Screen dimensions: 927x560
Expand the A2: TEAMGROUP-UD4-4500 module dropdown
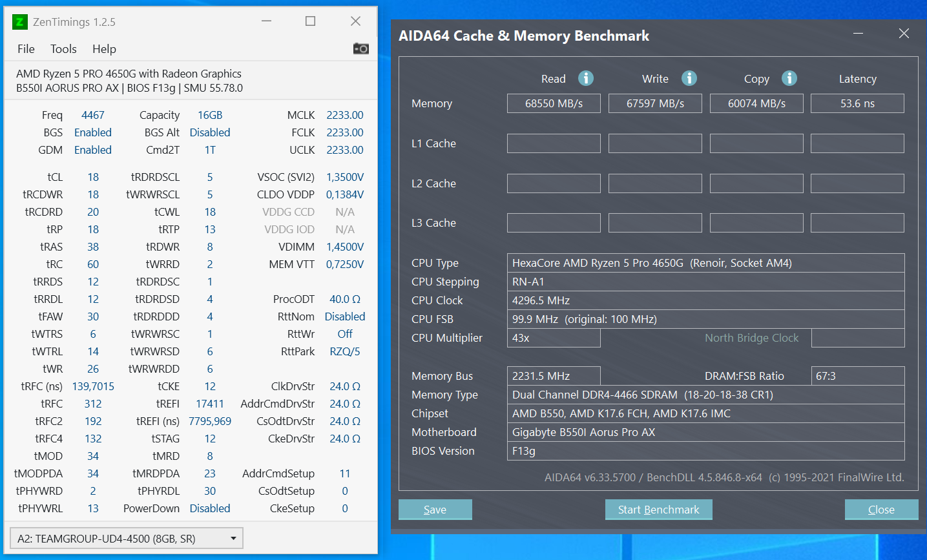point(127,539)
